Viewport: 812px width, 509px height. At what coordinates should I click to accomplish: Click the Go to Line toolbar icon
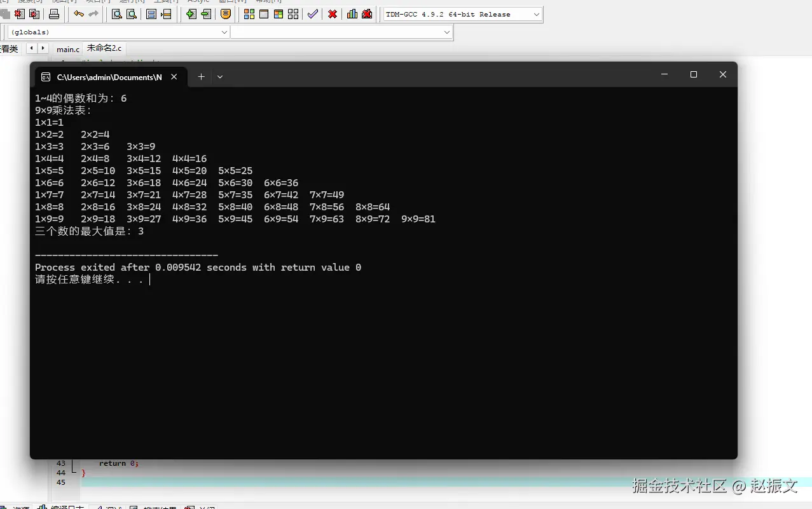pyautogui.click(x=166, y=14)
